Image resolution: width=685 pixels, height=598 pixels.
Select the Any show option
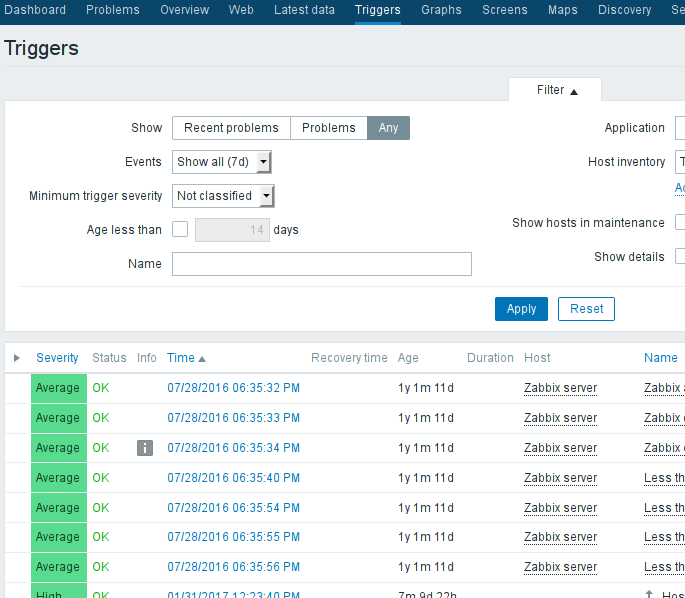[388, 128]
